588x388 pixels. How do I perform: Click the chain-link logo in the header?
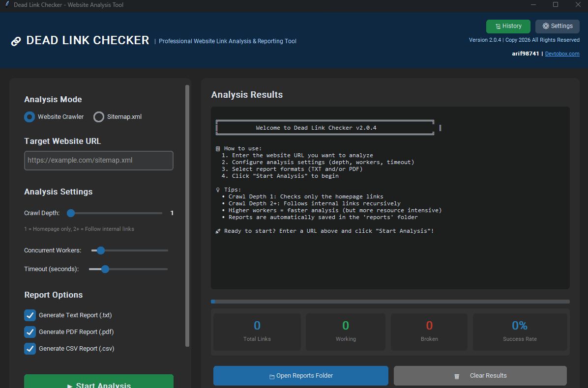(16, 41)
